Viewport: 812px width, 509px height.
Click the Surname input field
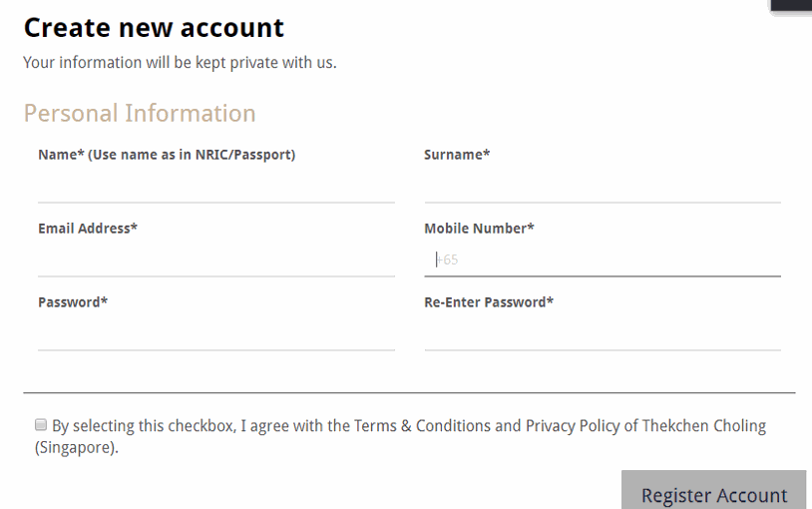pyautogui.click(x=602, y=186)
